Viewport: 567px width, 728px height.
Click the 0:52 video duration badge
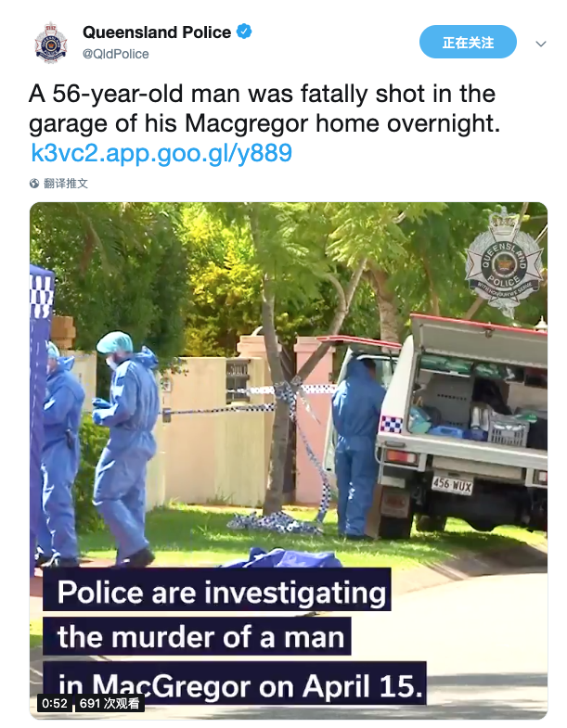click(x=55, y=703)
